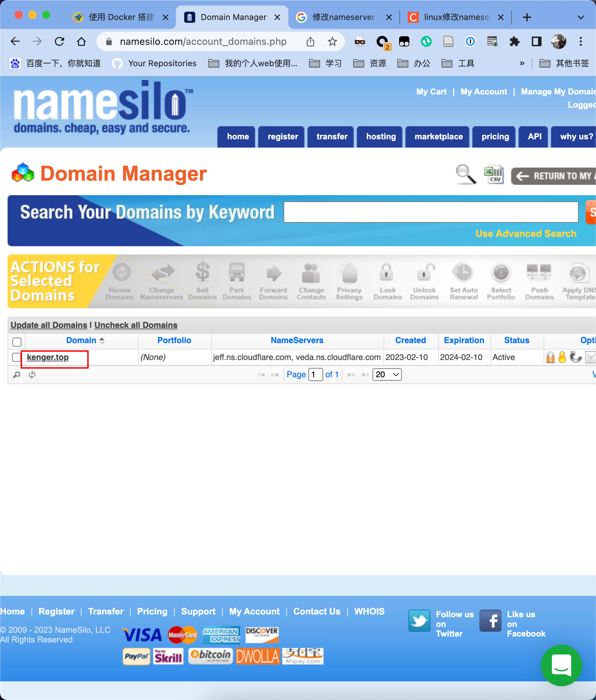Click Use Advanced Search link
The height and width of the screenshot is (700, 596).
526,233
